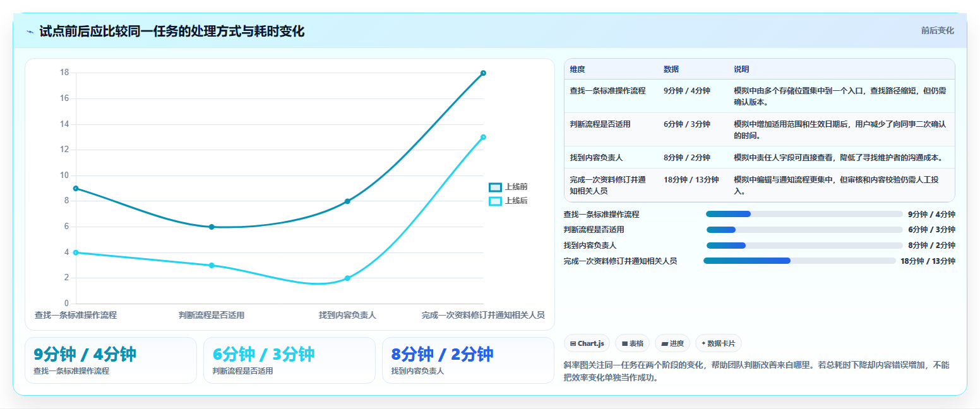Click table value 8分钟 / 2分钟
The image size is (980, 409).
pyautogui.click(x=687, y=157)
